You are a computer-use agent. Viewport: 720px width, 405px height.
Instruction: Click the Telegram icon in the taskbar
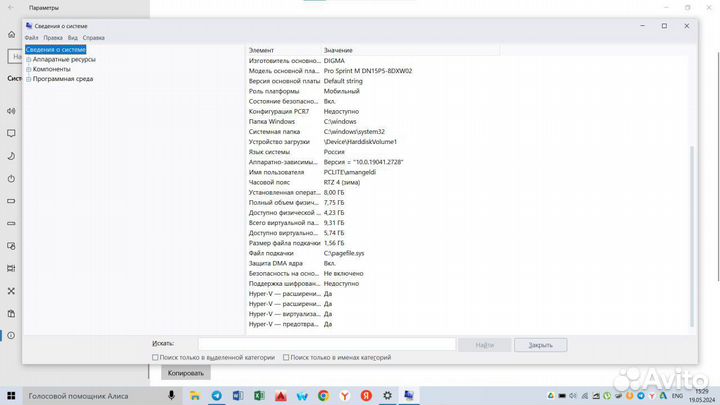point(217,396)
